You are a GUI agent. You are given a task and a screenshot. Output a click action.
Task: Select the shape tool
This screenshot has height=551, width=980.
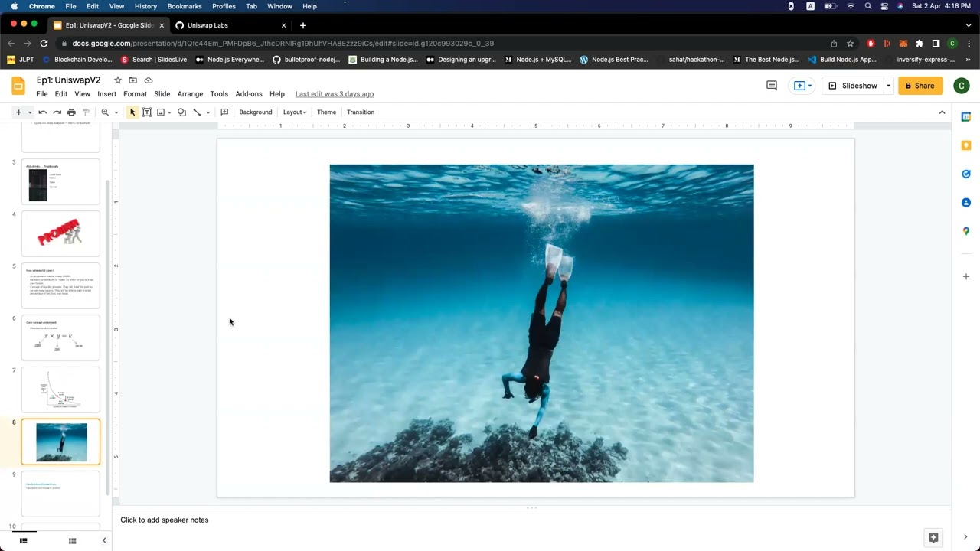(x=181, y=112)
